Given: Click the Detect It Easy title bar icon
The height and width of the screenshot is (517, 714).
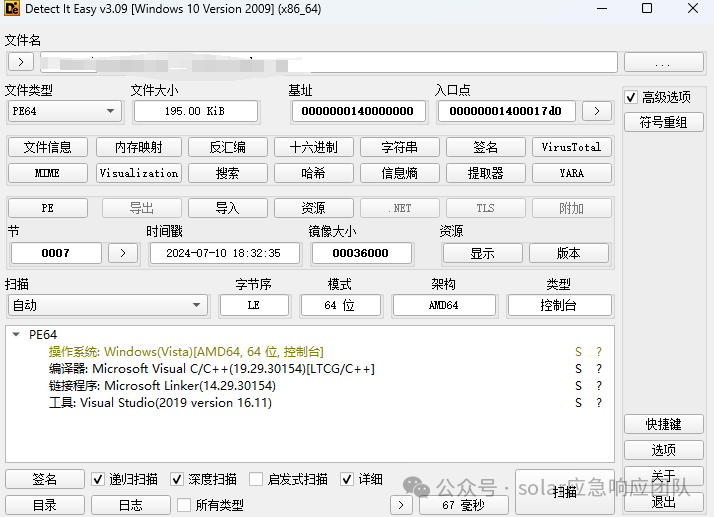Looking at the screenshot, I should click(x=12, y=8).
